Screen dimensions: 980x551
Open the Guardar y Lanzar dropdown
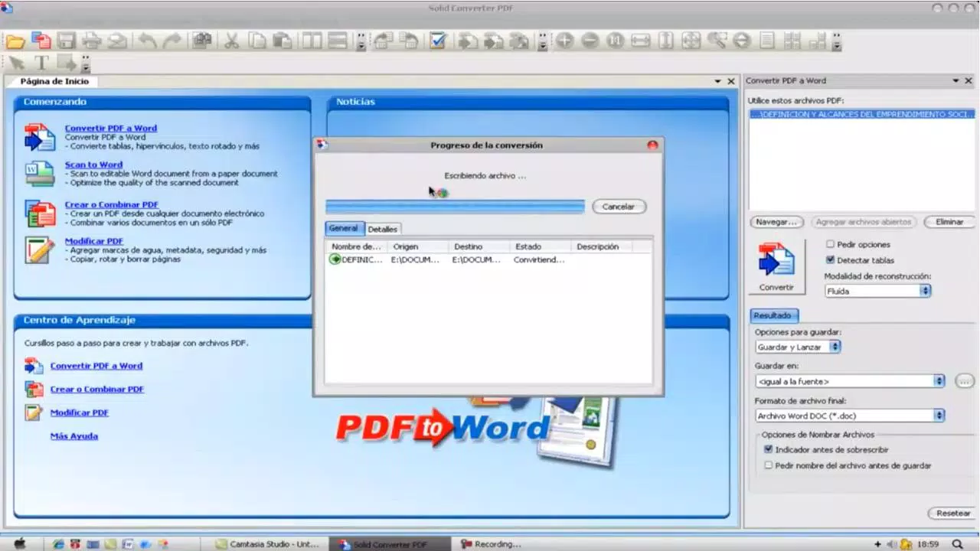coord(798,347)
